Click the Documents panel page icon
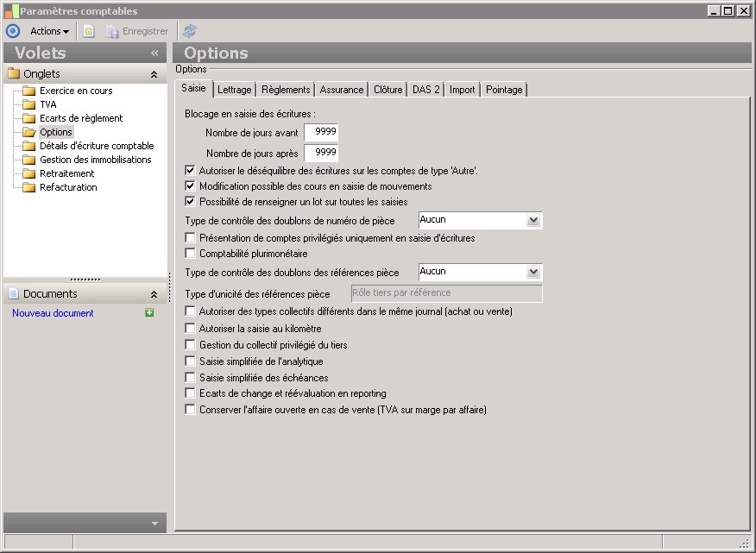This screenshot has height=553, width=756. coord(14,293)
